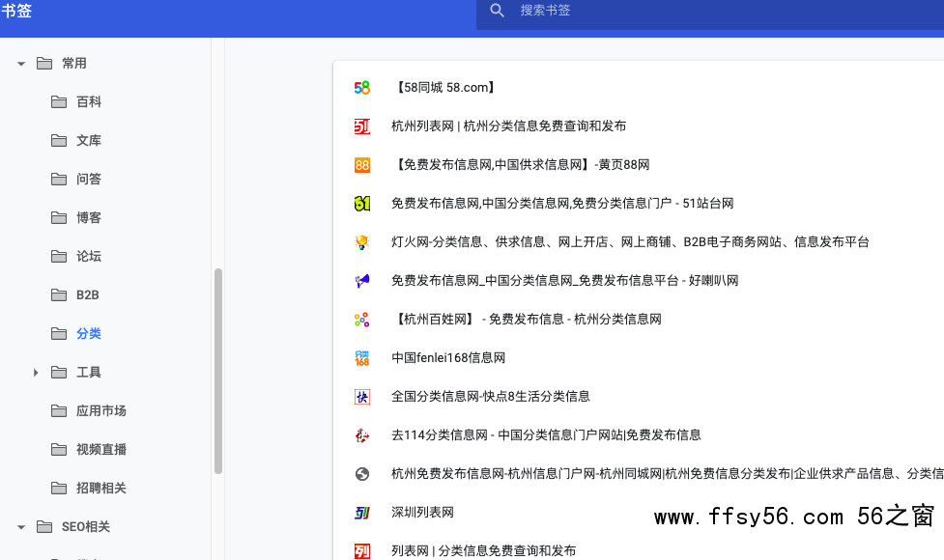Open the 灯火网-分类信息 bookmark title
Screen dimensions: 944x560
(630, 241)
